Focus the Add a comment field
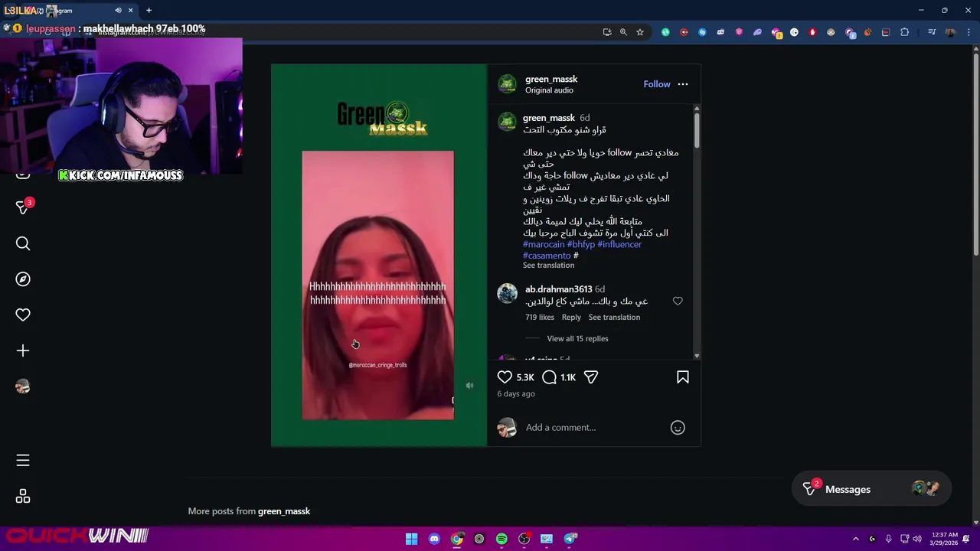 (x=593, y=428)
